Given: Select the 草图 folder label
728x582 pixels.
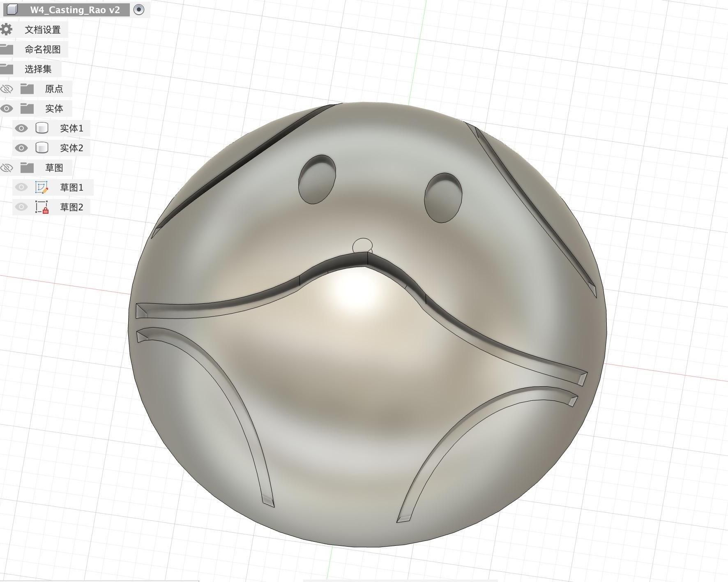Looking at the screenshot, I should pos(54,168).
